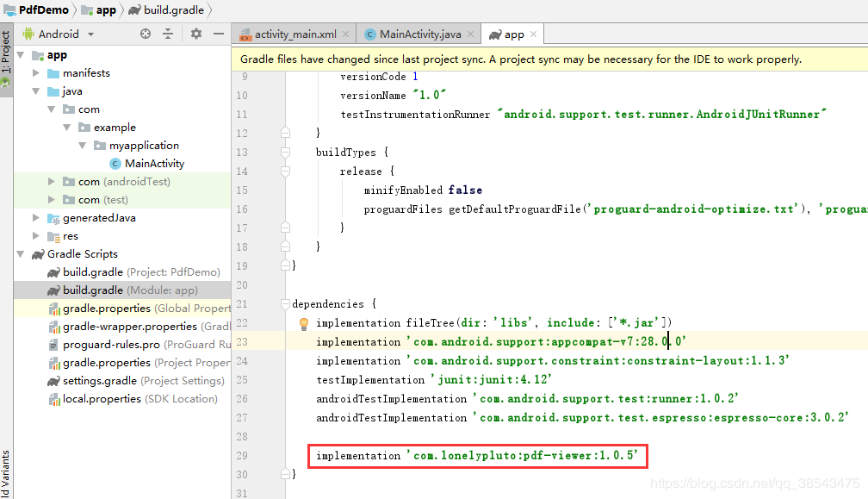The height and width of the screenshot is (499, 868).
Task: Click the fold-end marker on line 19
Action: pos(285,265)
